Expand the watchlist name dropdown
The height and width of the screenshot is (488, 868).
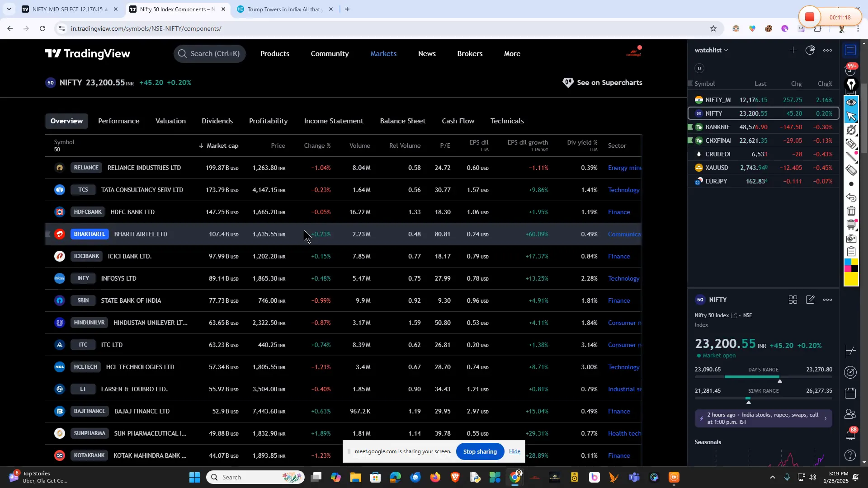(x=712, y=50)
